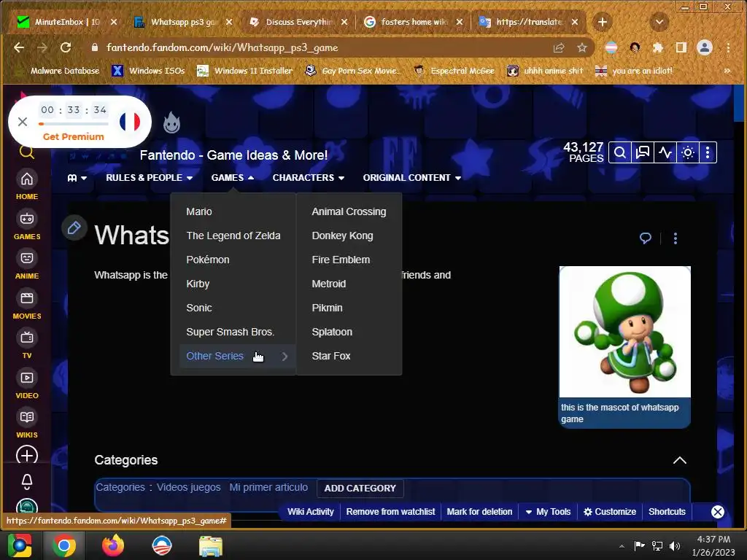
Task: Toggle Chrome side panel icon
Action: coord(681,47)
